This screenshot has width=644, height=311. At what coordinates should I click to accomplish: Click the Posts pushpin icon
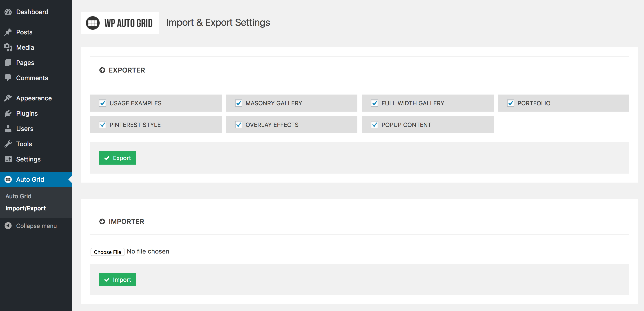coord(8,32)
